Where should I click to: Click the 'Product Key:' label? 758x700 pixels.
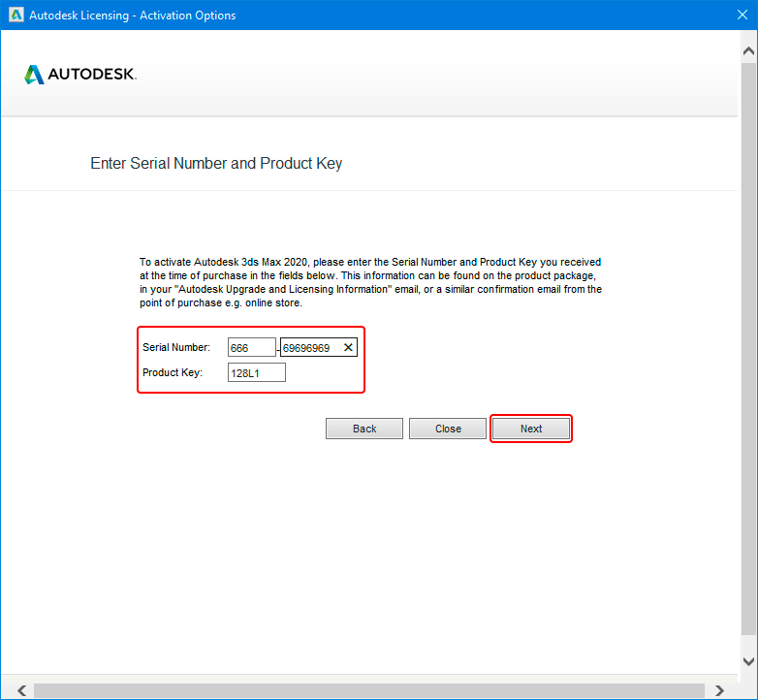click(x=173, y=372)
